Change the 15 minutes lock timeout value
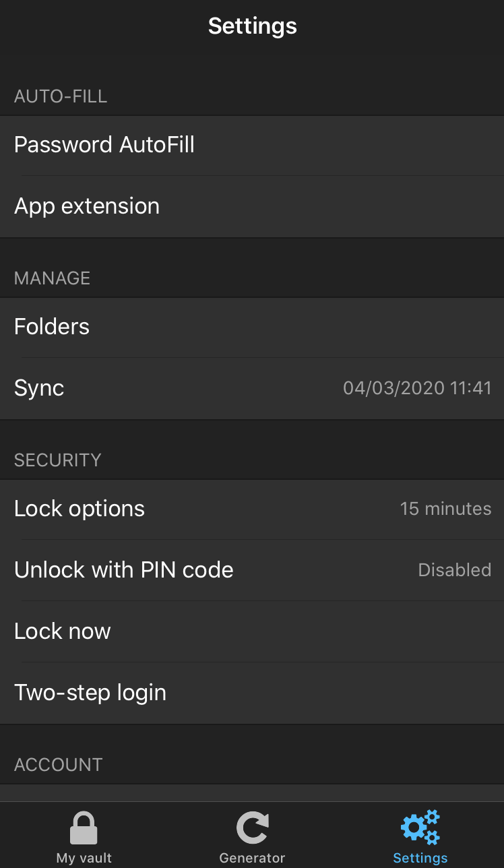The image size is (504, 868). point(445,509)
